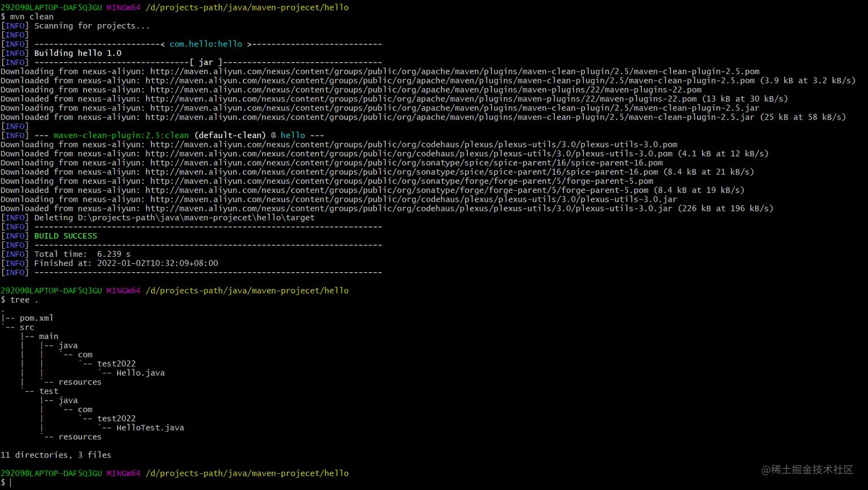Click the maven-clean-plugin-2.5.jar Downloaded URL
The height and width of the screenshot is (490, 868).
(x=450, y=117)
